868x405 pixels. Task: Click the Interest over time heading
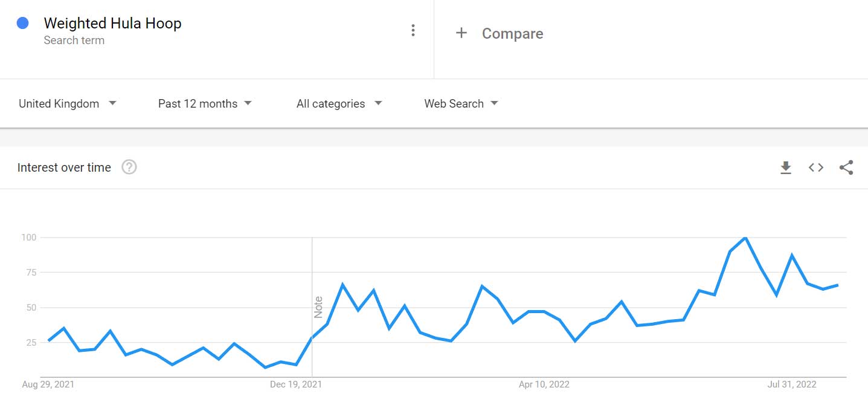click(x=64, y=167)
